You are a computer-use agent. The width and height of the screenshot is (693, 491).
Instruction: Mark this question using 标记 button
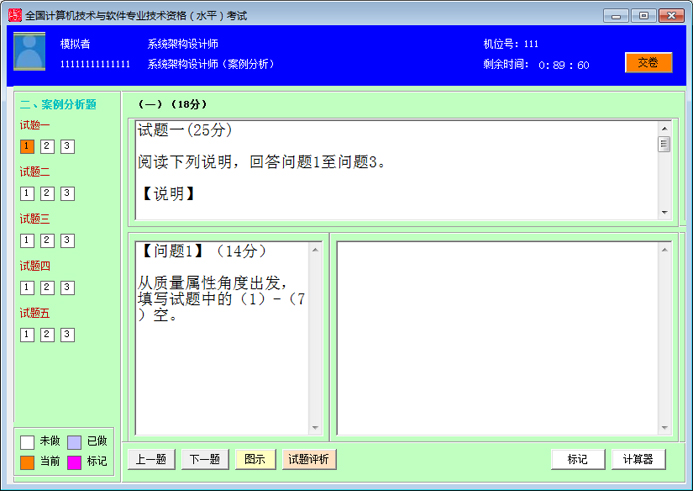click(x=577, y=459)
